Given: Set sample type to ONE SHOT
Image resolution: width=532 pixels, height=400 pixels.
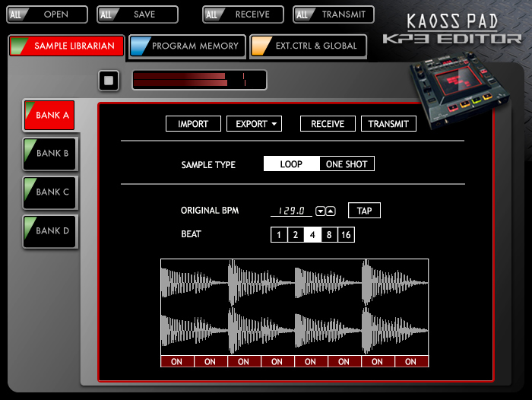Looking at the screenshot, I should point(347,164).
